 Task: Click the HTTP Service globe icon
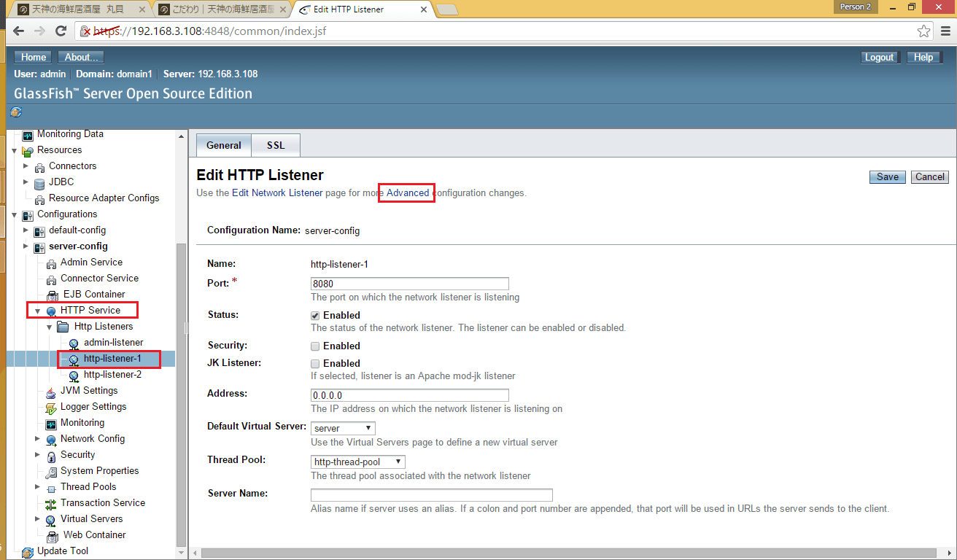51,311
